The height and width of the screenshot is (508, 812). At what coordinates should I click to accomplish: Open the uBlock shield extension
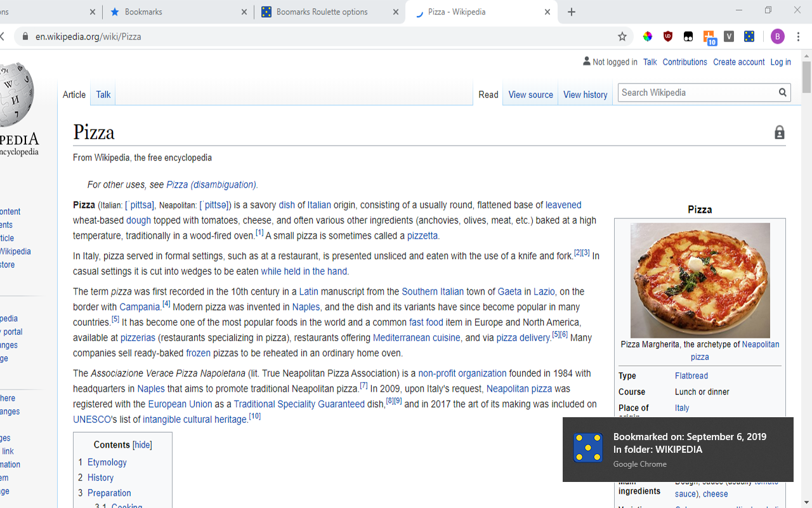click(668, 37)
